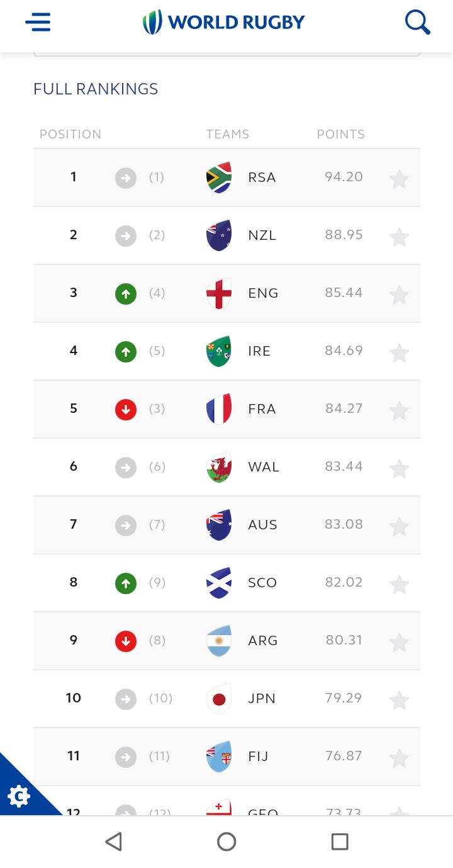Tap the South Africa flag icon

[x=219, y=178]
